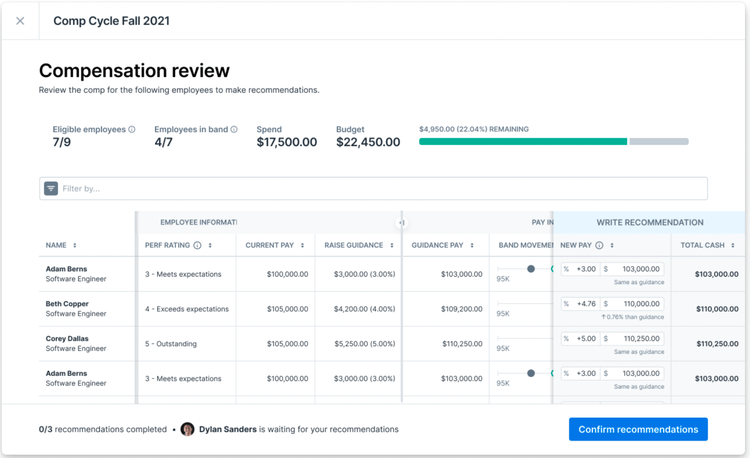Sort by Total Cash column arrows

click(733, 245)
